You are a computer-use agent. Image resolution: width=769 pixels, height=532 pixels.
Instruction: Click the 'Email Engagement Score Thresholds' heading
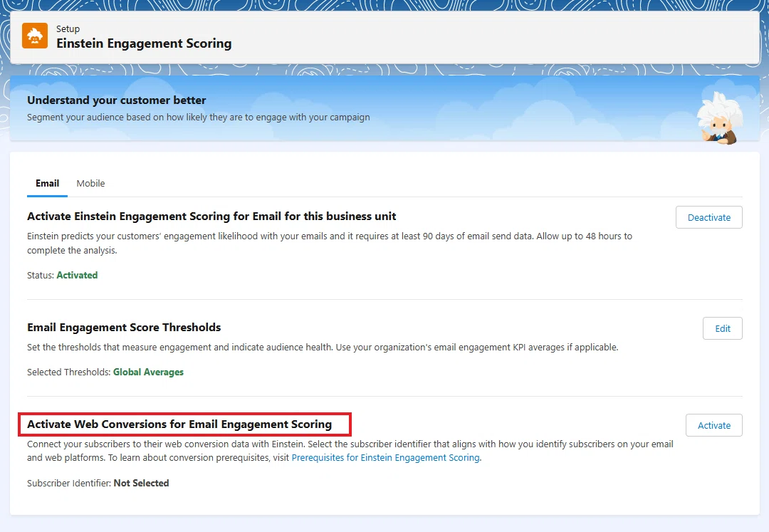(124, 327)
